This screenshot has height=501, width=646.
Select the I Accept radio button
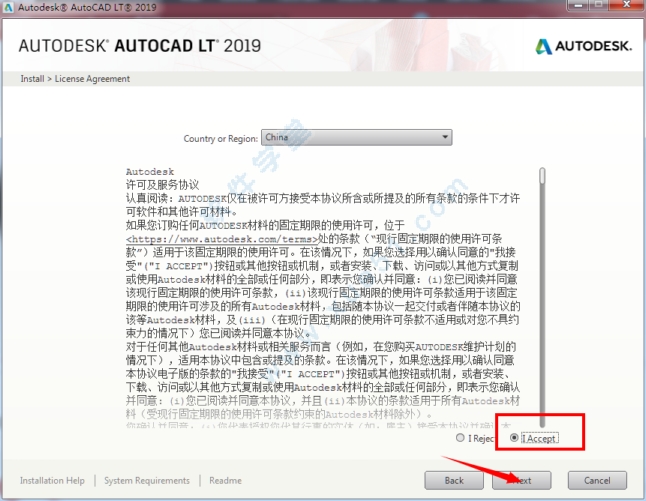coord(513,438)
